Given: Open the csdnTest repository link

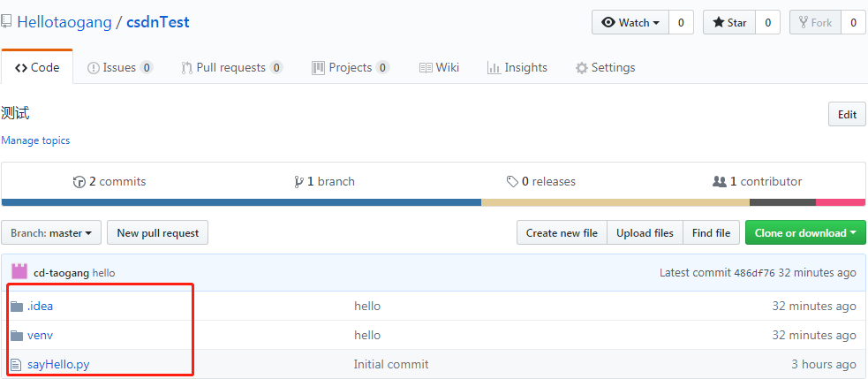Looking at the screenshot, I should click(x=158, y=22).
